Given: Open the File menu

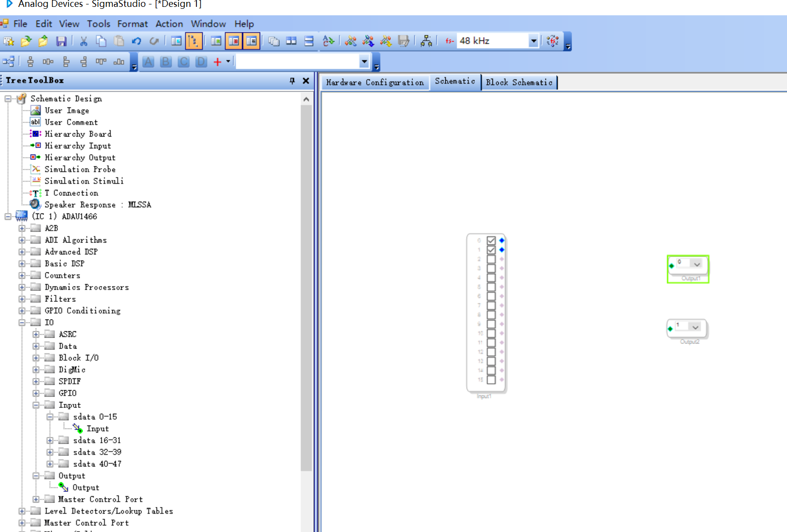Looking at the screenshot, I should 20,24.
